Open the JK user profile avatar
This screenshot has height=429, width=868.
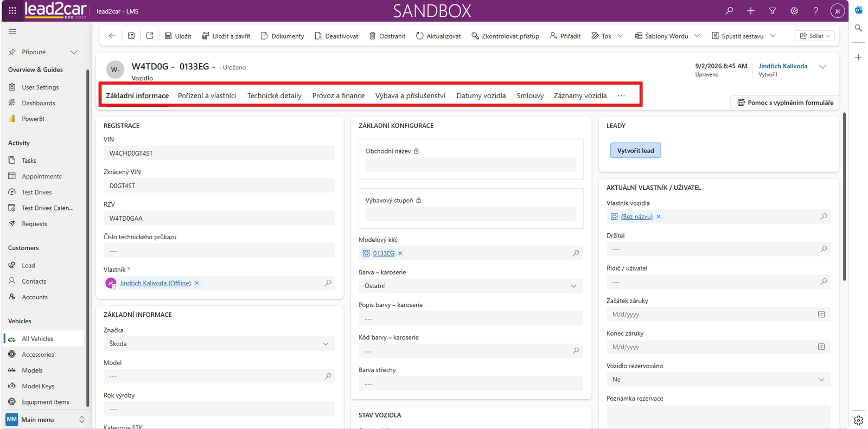[x=838, y=11]
